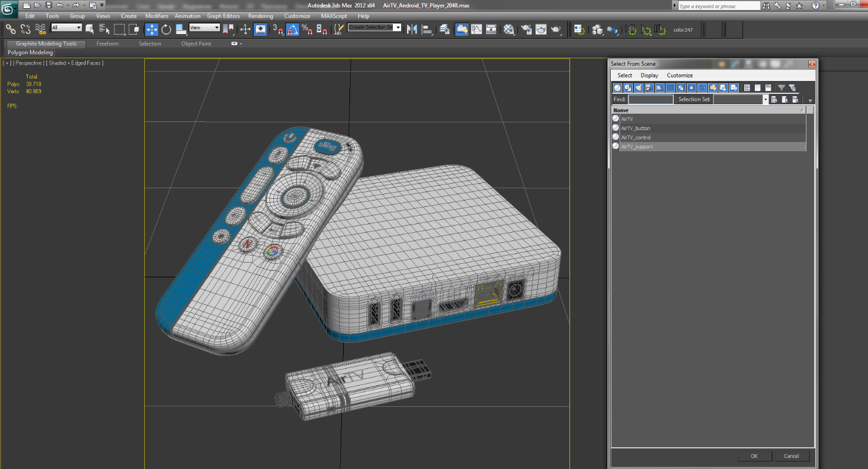The width and height of the screenshot is (868, 469).
Task: Open Edit Named Selection Sets
Action: pyautogui.click(x=338, y=29)
